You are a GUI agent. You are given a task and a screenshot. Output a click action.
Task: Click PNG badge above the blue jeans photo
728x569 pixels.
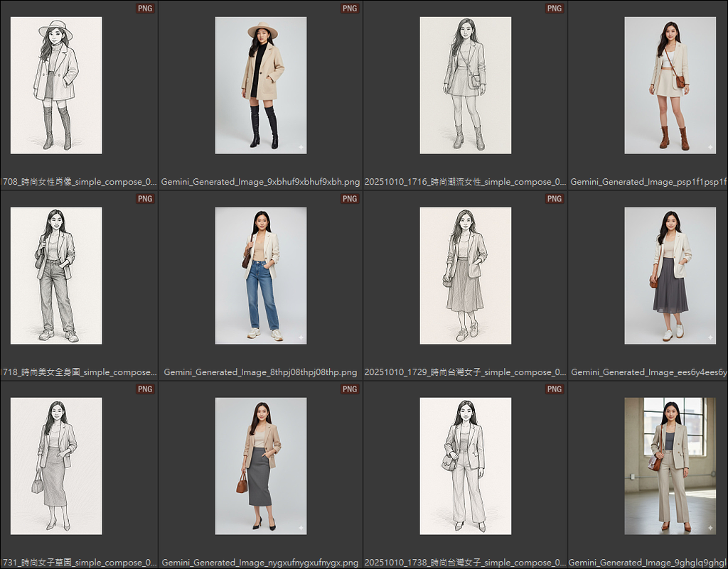(350, 199)
